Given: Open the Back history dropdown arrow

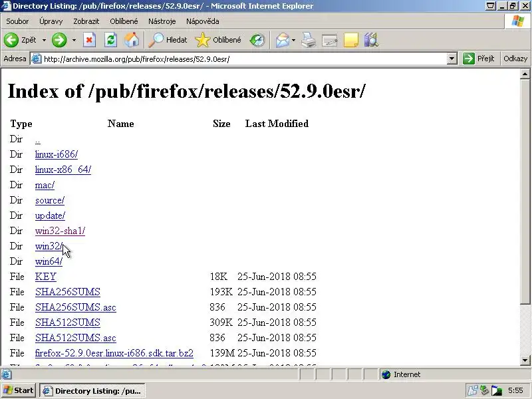Looking at the screenshot, I should (x=44, y=40).
